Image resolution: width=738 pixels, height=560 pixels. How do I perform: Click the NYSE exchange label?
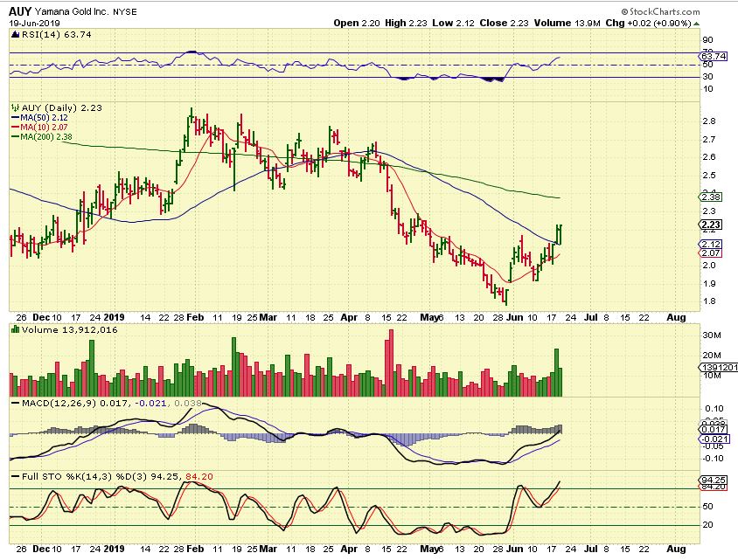coord(125,12)
